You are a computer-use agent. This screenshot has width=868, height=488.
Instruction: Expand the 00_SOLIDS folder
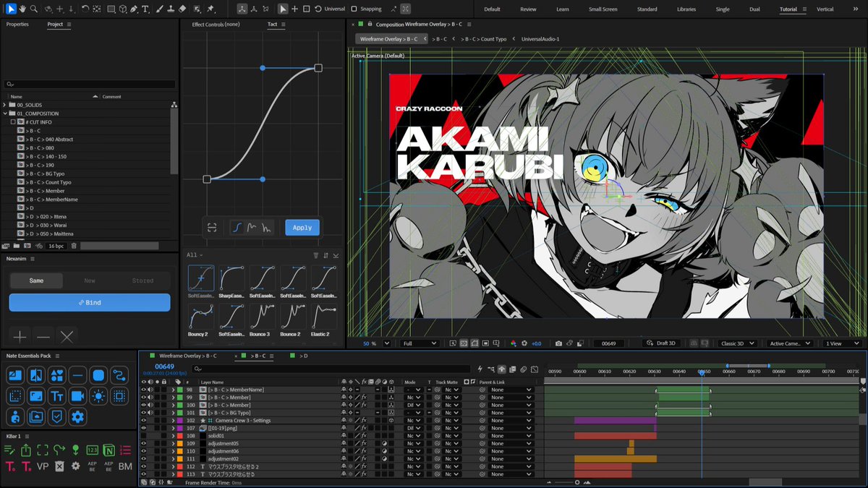[5, 105]
